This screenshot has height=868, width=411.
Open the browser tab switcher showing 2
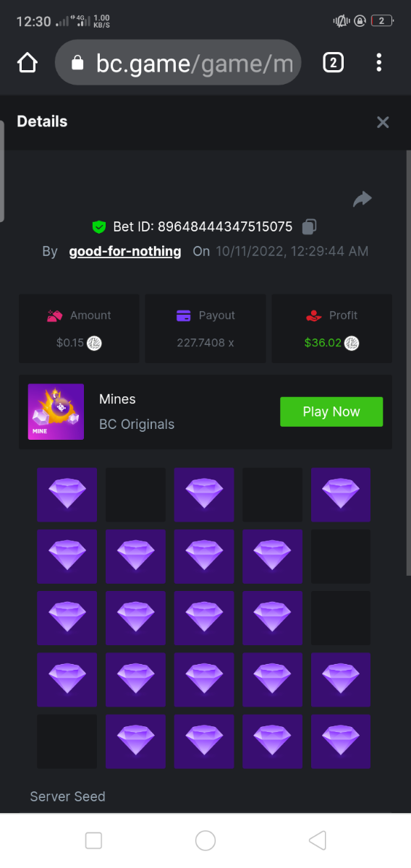pos(333,63)
